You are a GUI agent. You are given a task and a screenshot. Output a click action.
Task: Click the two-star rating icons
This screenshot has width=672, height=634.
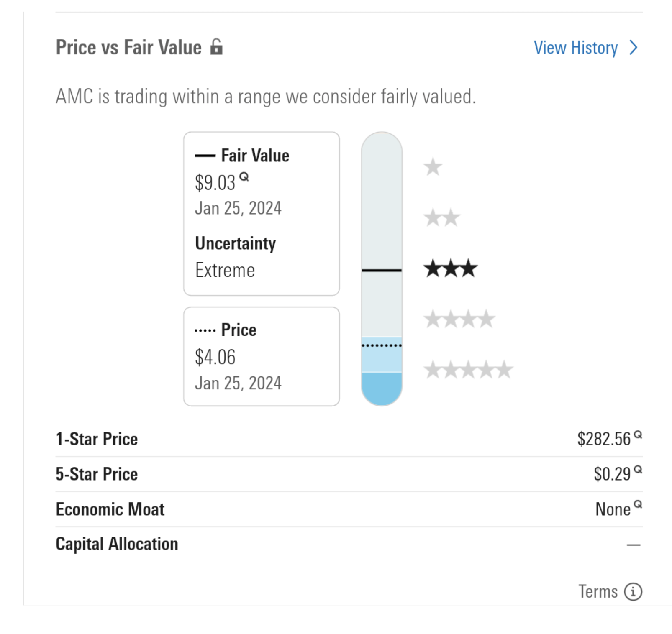[x=442, y=217]
